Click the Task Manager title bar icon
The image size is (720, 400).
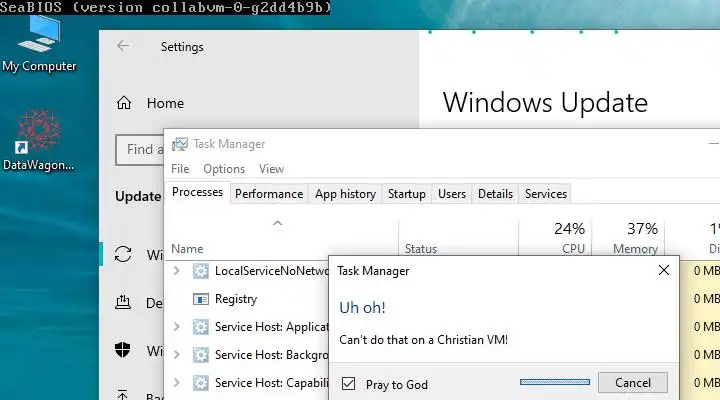180,144
